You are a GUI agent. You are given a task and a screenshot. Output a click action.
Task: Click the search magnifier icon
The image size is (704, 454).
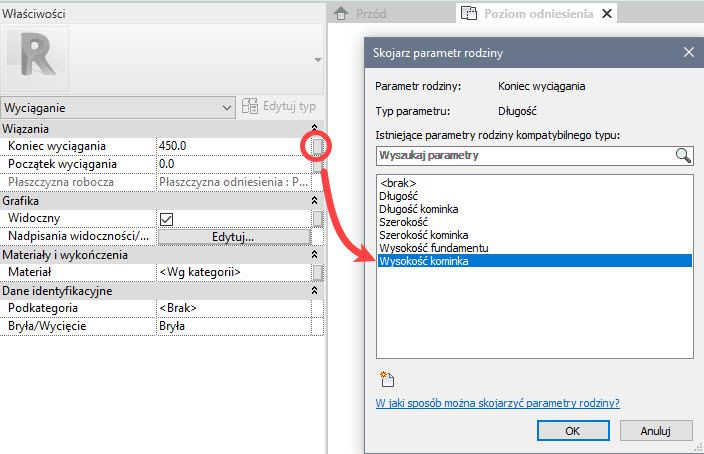pos(684,155)
